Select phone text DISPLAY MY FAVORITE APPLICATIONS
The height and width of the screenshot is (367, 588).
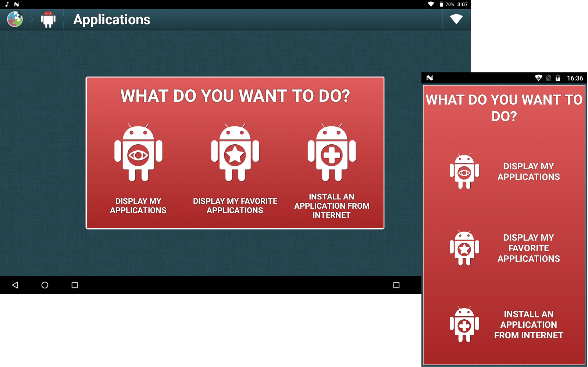(529, 248)
